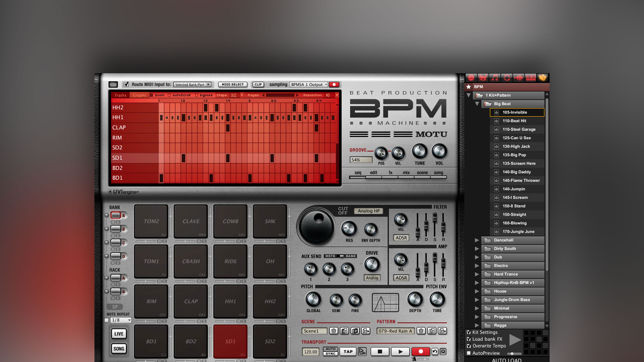The height and width of the screenshot is (362, 644).
Task: Toggle the Route MIDI Input checkbox
Action: coord(126,84)
